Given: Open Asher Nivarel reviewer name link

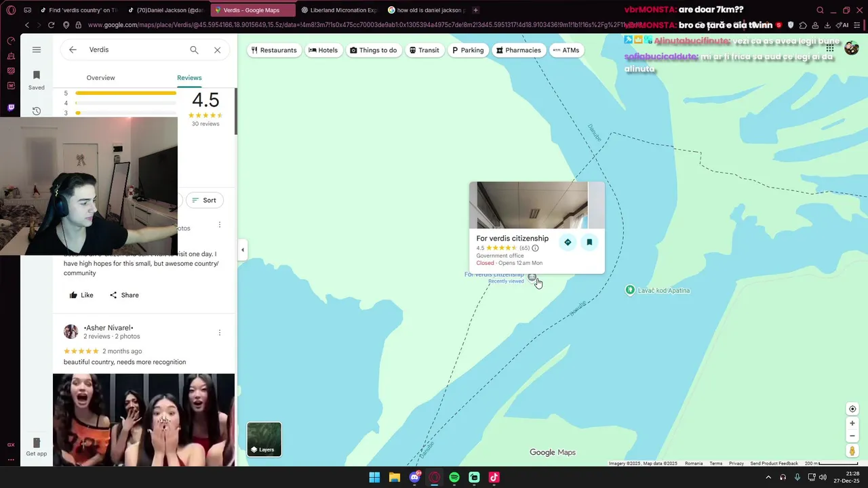Looking at the screenshot, I should pyautogui.click(x=108, y=328).
